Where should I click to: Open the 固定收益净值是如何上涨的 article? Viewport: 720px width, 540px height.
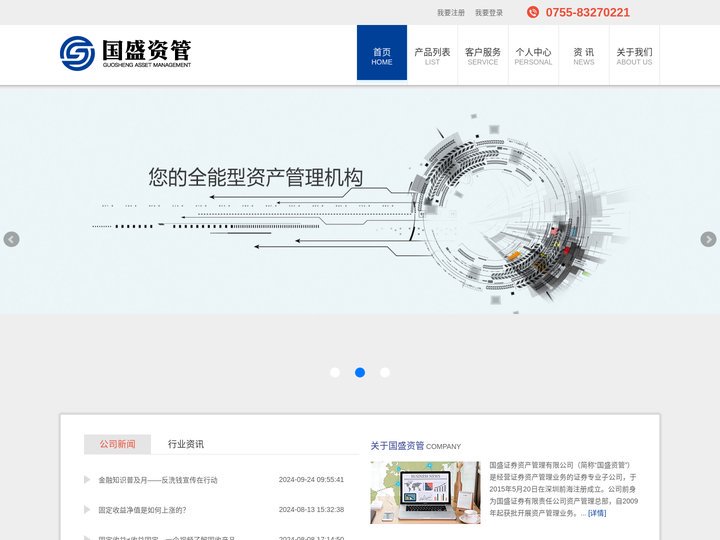click(x=142, y=510)
